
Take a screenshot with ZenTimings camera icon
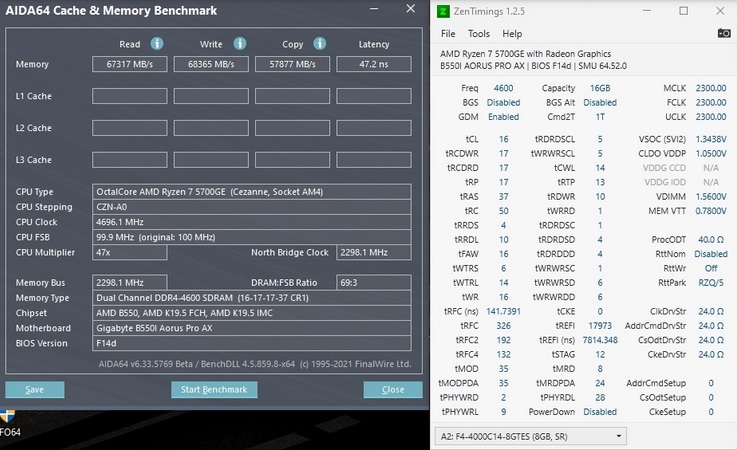(724, 33)
